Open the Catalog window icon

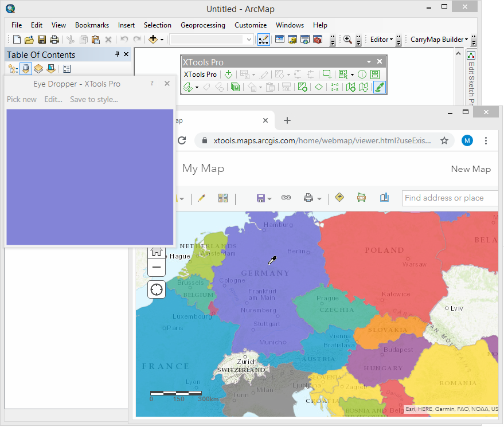[x=292, y=40]
